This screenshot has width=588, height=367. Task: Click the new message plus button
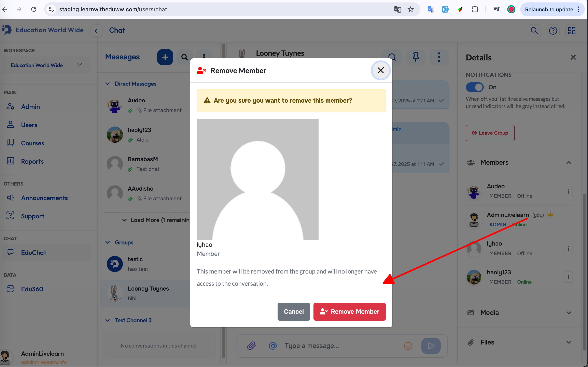[165, 57]
